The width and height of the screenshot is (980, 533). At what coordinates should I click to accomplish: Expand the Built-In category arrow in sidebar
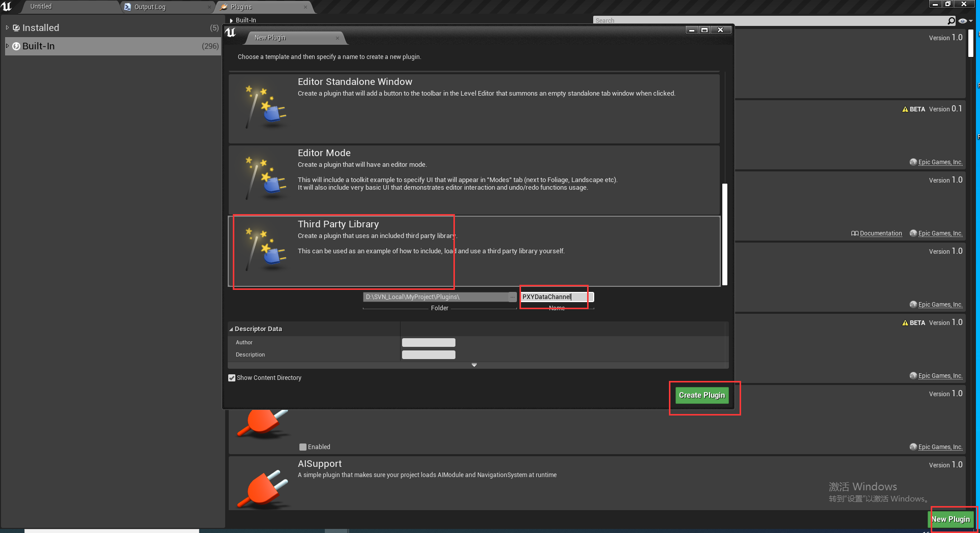pos(7,46)
